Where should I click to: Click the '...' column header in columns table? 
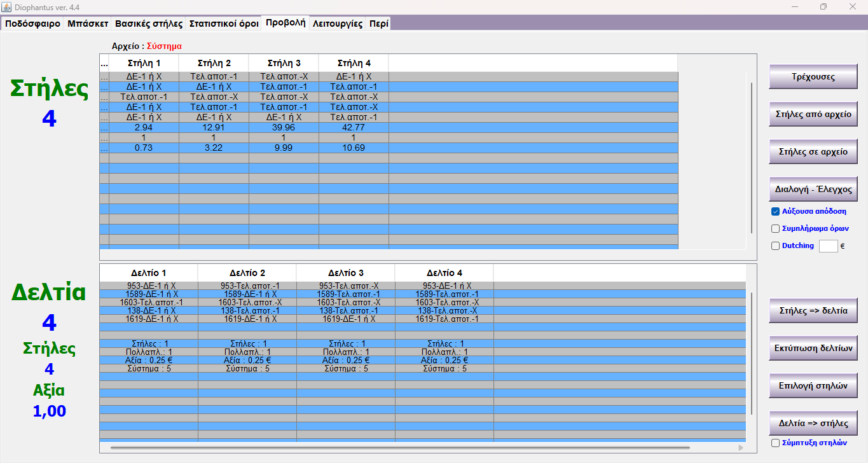[x=104, y=63]
